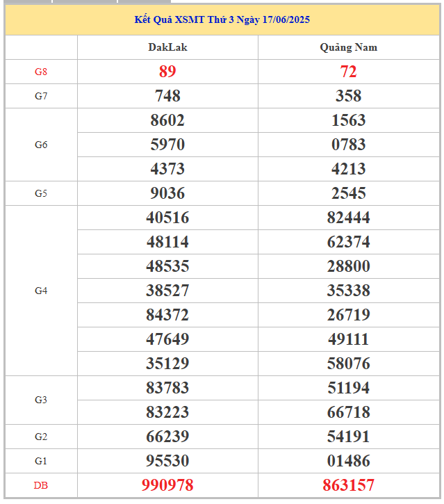Select DakLak G5 number 9036
The width and height of the screenshot is (444, 504).
click(x=167, y=193)
